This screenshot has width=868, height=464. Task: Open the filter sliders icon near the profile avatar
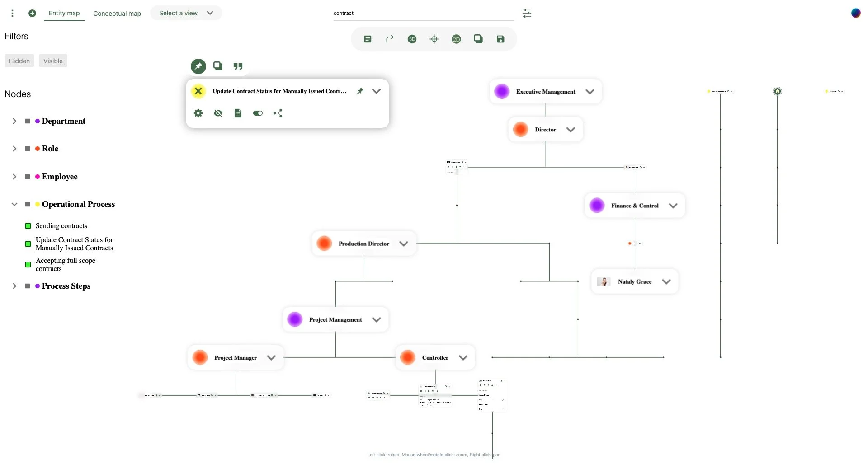527,13
